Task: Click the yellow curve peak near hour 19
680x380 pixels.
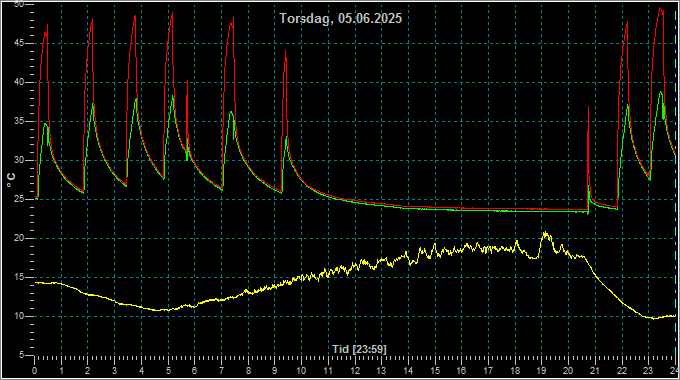Action: tap(545, 233)
